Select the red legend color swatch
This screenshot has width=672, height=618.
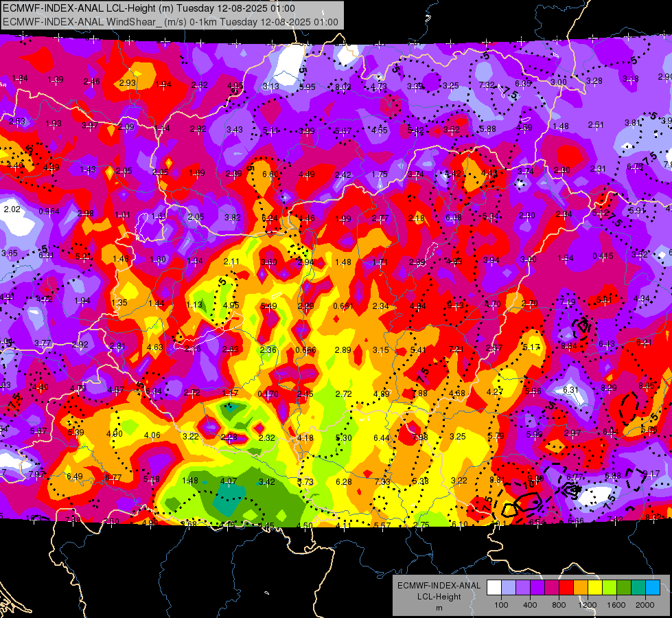(566, 588)
